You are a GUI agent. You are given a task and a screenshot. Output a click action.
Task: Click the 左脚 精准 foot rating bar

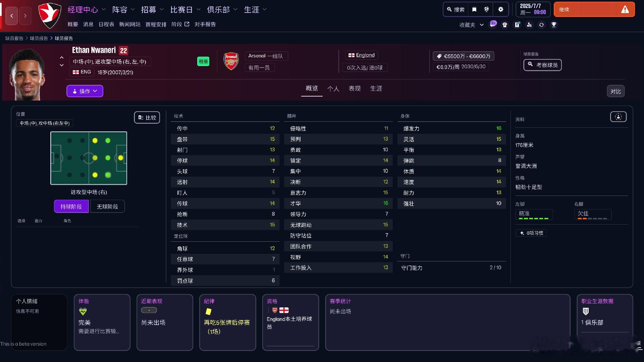tap(534, 215)
